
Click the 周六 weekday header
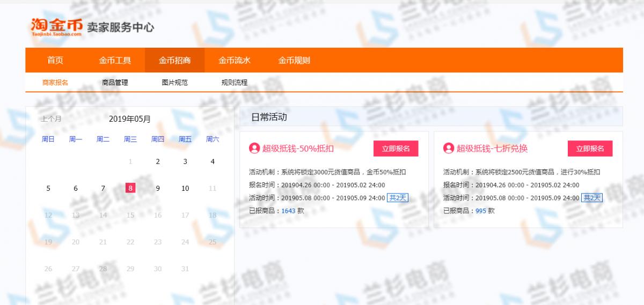point(213,139)
